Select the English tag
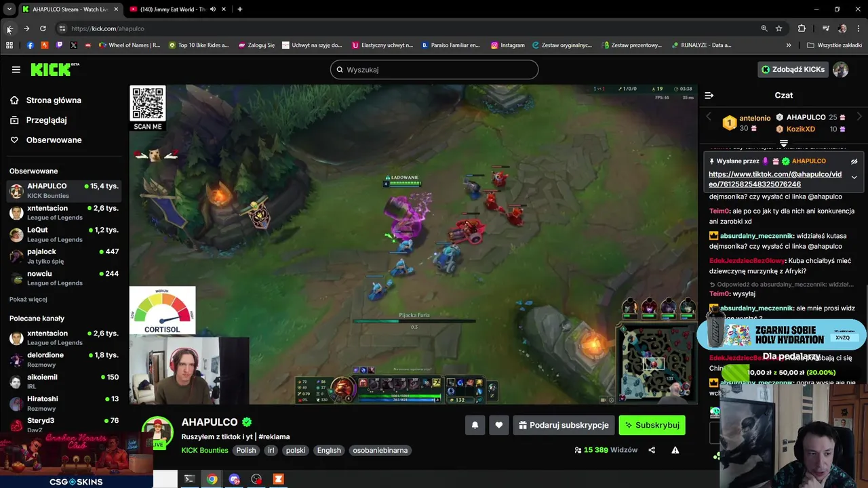Screen dimensions: 868x488 click(329, 450)
